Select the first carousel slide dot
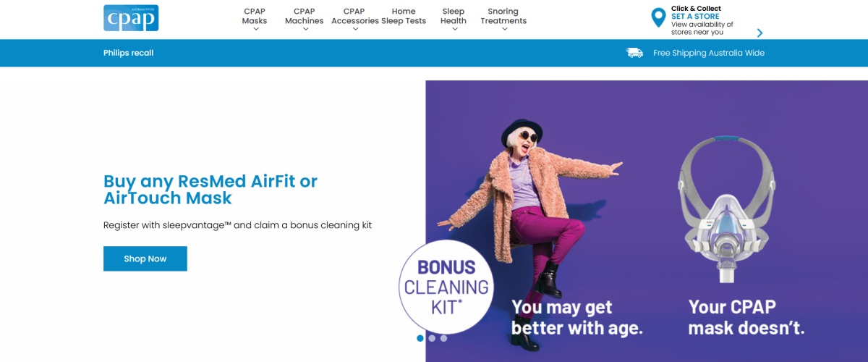This screenshot has width=868, height=362. point(420,338)
